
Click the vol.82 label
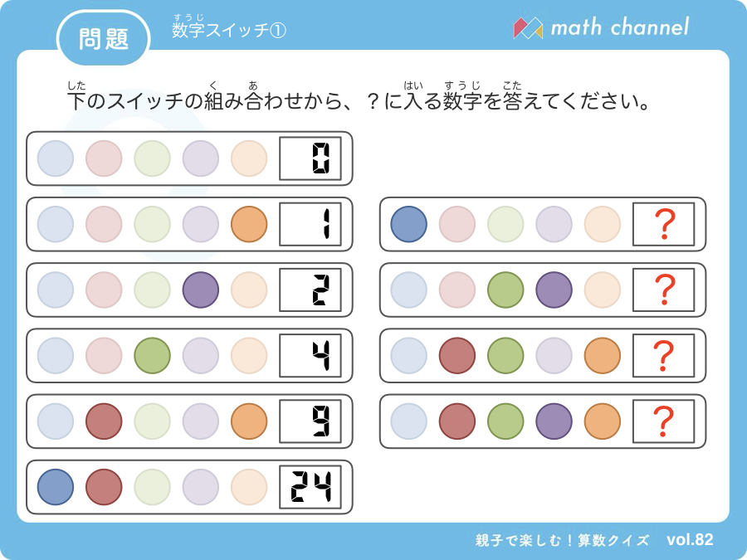tap(690, 539)
